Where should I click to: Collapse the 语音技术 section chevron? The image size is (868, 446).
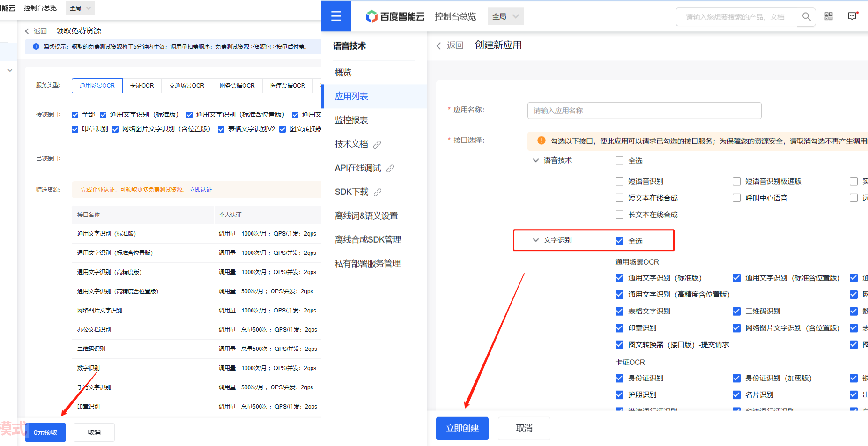pos(536,160)
